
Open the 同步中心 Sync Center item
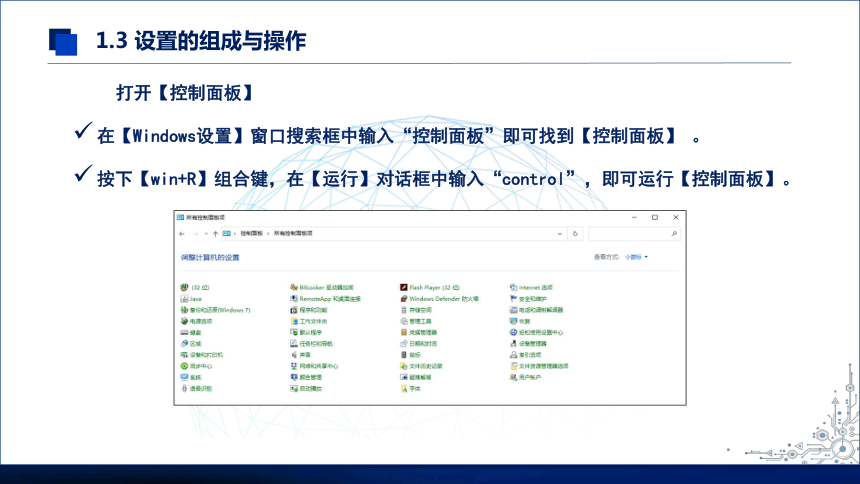[x=196, y=366]
